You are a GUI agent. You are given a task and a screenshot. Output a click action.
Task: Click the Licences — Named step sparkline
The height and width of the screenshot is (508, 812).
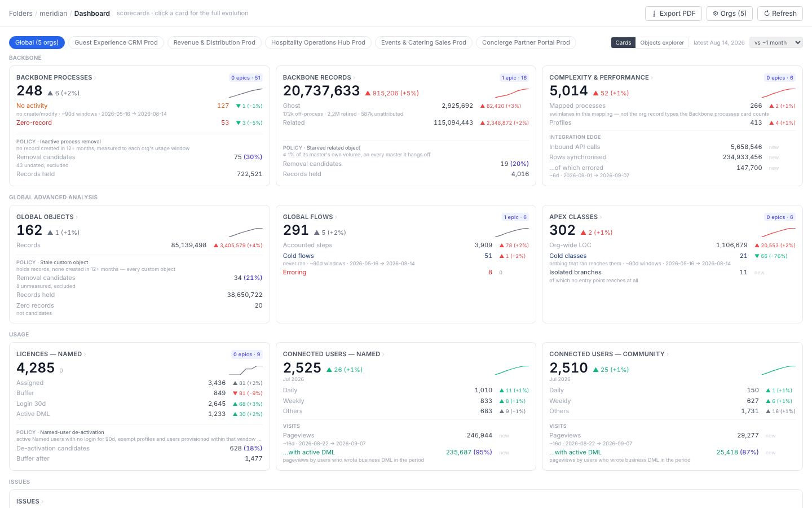pyautogui.click(x=246, y=370)
